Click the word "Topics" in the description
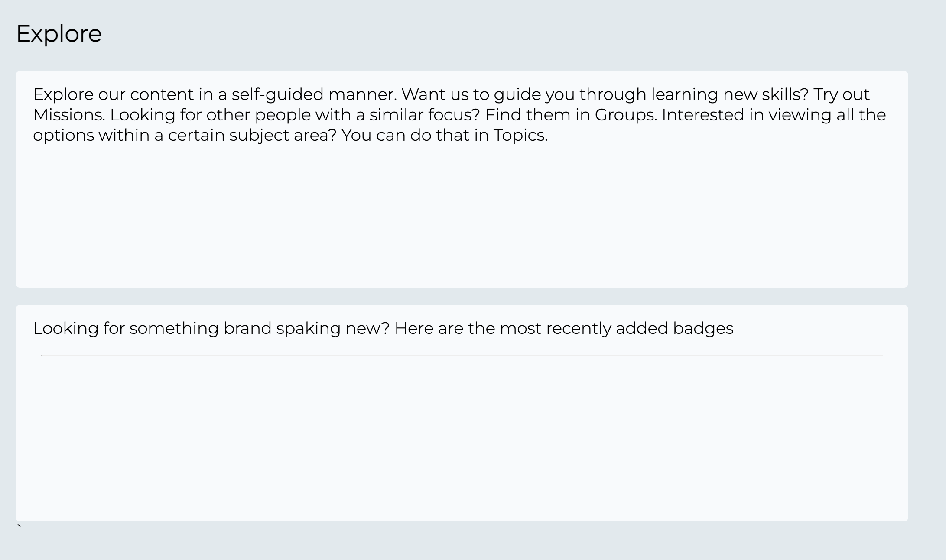The width and height of the screenshot is (946, 560). pos(519,136)
